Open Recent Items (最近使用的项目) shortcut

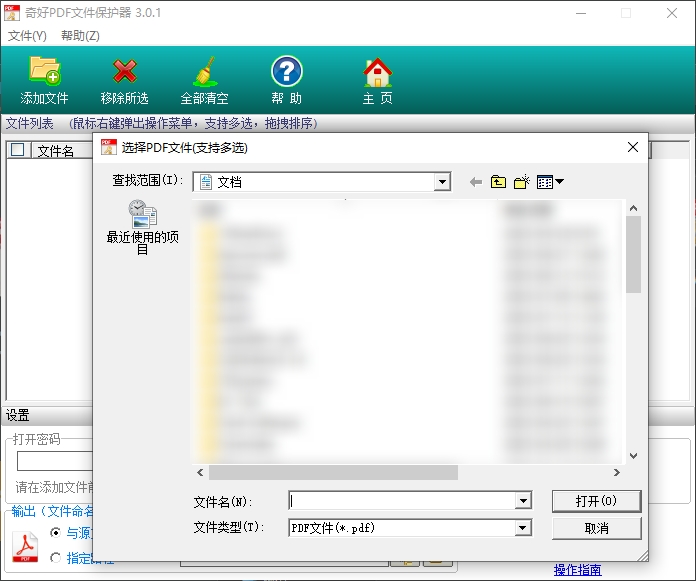[142, 227]
